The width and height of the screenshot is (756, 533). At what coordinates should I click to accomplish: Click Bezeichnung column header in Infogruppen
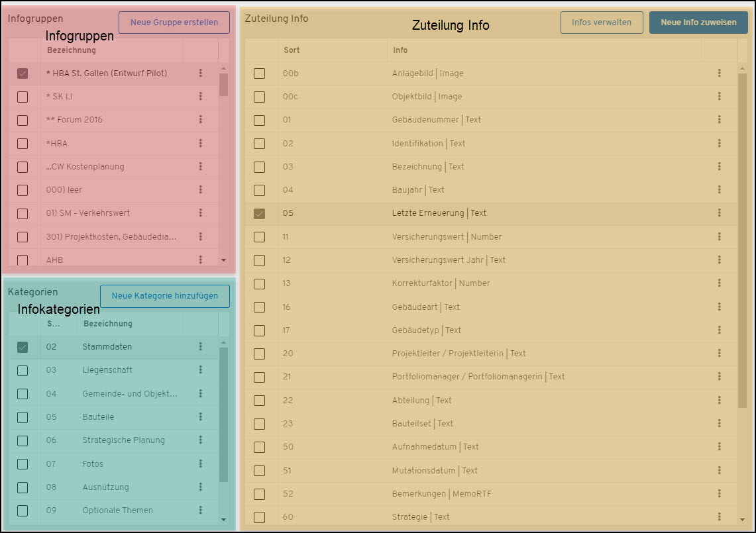[72, 50]
